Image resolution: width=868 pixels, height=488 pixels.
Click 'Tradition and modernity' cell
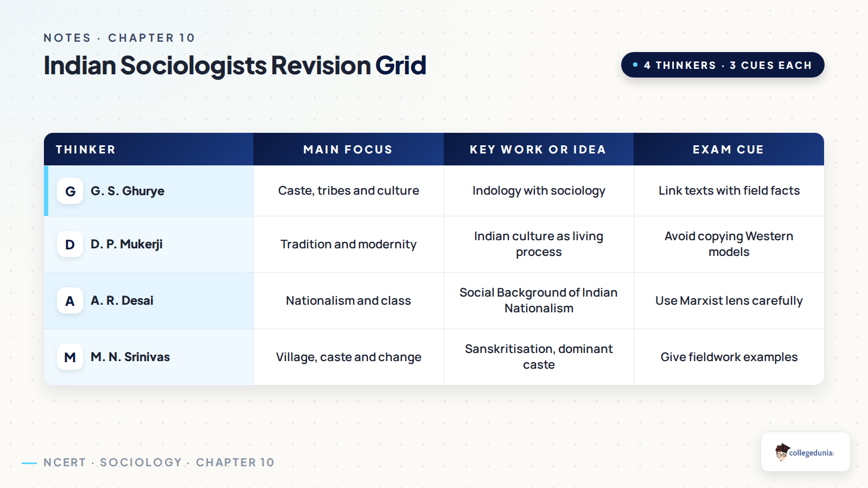[x=348, y=245]
